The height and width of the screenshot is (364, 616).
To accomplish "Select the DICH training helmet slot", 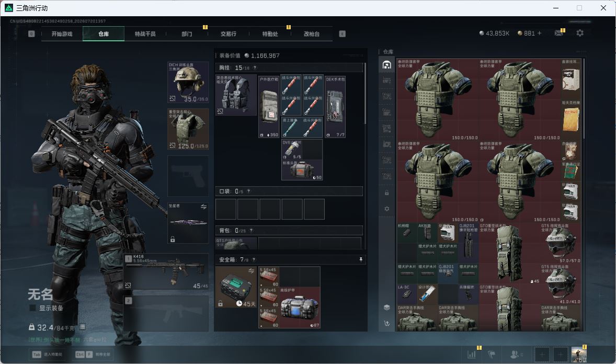I will point(188,82).
